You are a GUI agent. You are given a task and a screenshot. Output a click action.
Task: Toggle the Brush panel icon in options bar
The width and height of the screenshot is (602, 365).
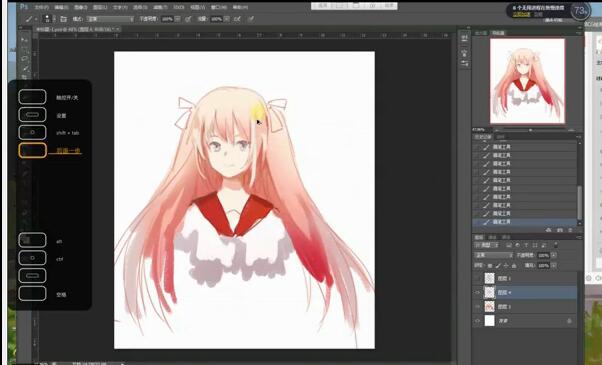(x=63, y=19)
